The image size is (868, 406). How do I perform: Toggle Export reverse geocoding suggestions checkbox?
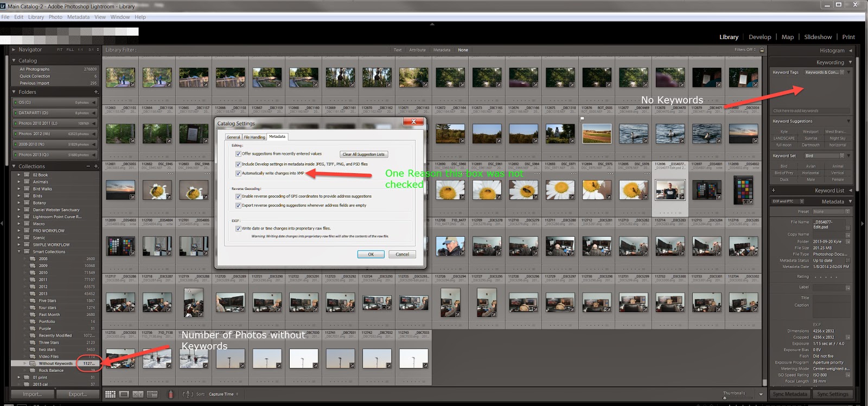click(x=238, y=205)
